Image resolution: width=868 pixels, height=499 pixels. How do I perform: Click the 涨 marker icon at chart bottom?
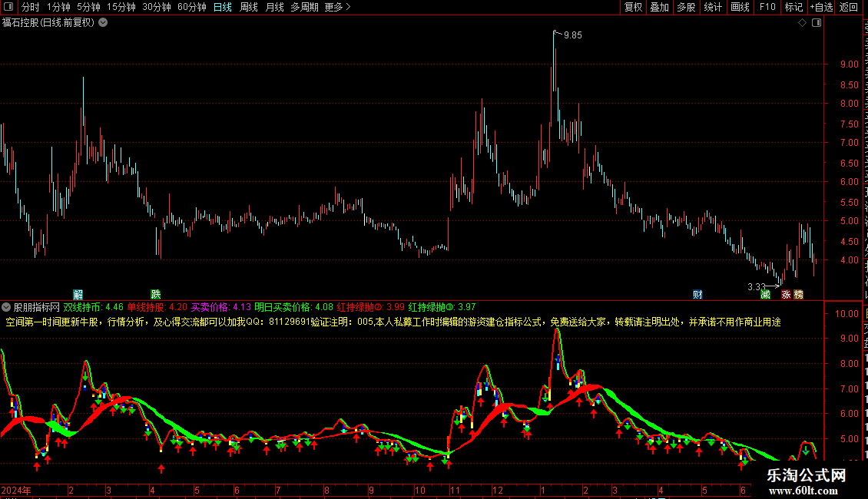click(x=786, y=294)
